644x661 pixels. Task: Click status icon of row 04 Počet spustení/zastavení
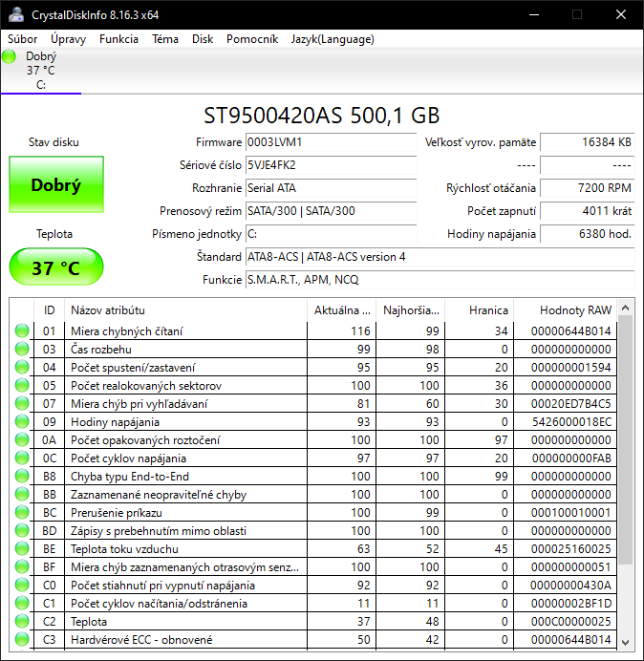[x=22, y=367]
